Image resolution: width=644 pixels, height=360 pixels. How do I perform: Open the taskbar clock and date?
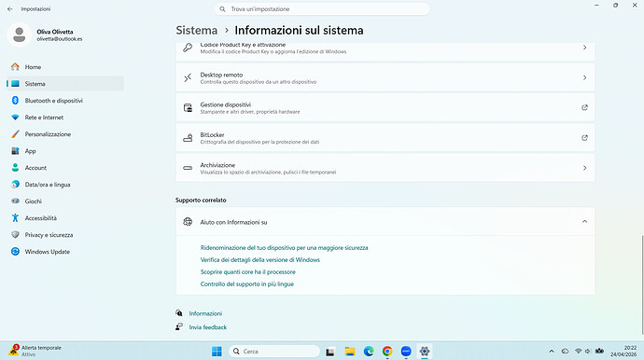click(623, 351)
